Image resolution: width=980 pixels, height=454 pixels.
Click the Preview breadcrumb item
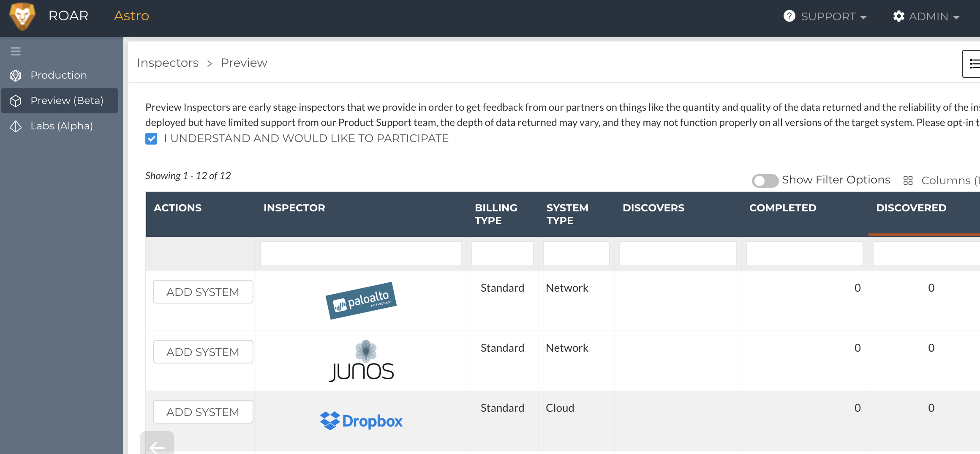tap(244, 63)
